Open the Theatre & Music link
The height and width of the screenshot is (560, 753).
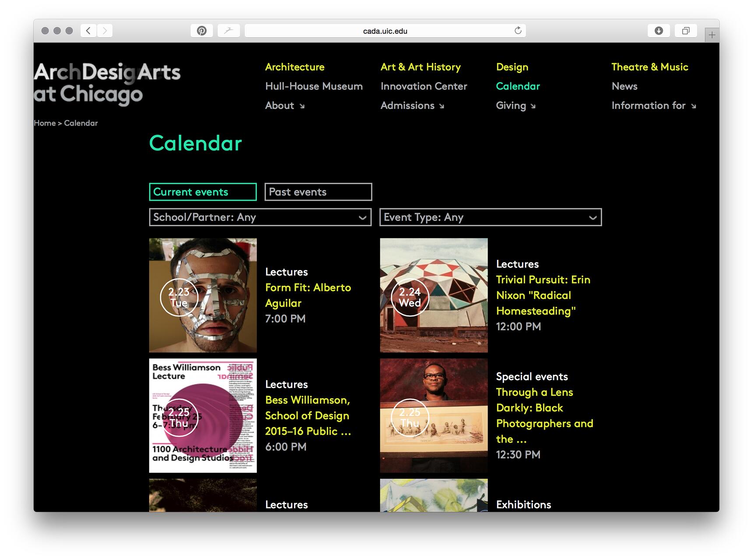(x=650, y=67)
